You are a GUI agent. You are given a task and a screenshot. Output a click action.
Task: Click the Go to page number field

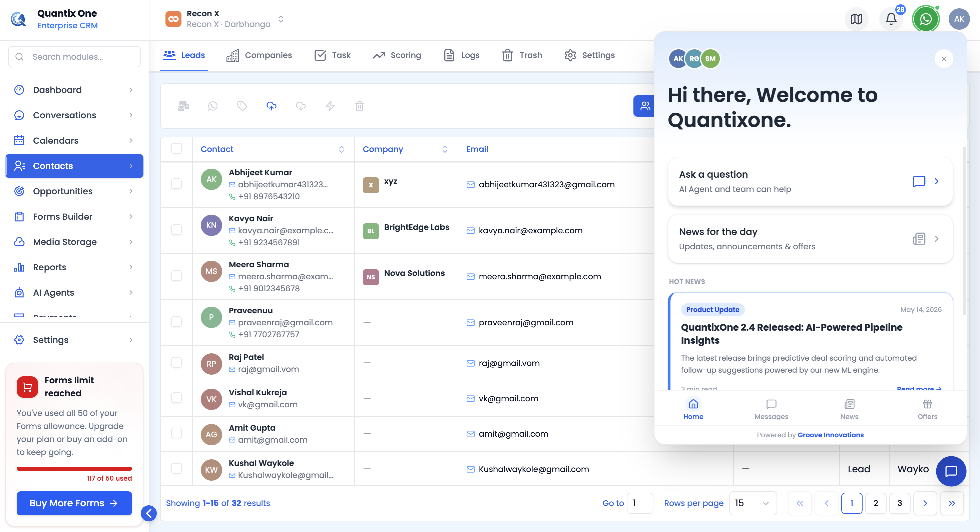tap(640, 503)
